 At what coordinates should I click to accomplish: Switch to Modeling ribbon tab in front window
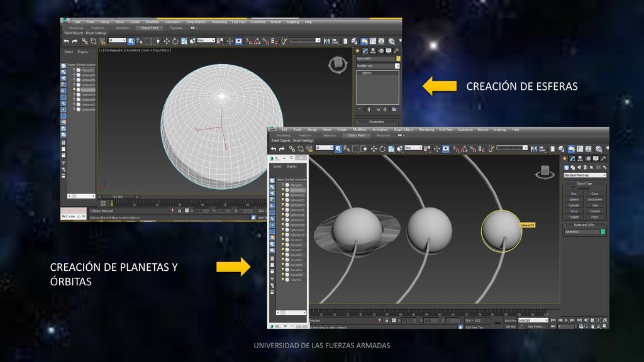283,135
